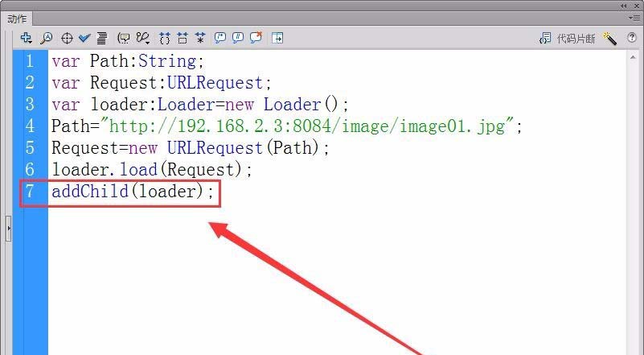Open the 动作 Actions tab

tap(17, 19)
